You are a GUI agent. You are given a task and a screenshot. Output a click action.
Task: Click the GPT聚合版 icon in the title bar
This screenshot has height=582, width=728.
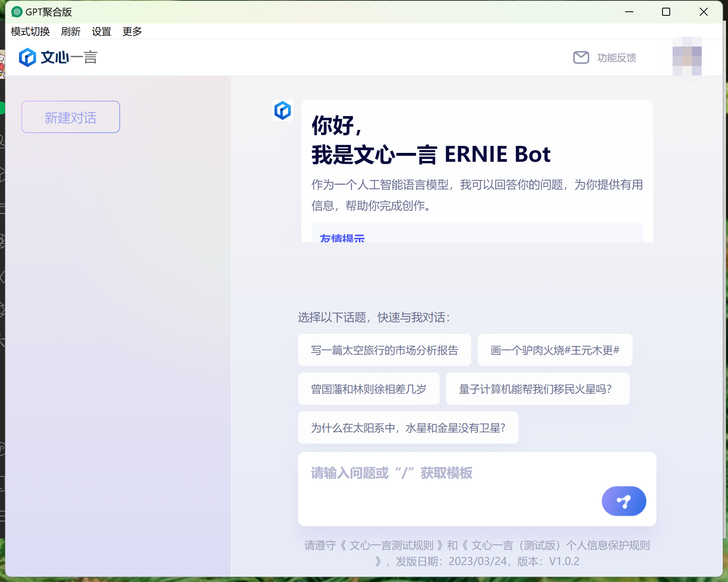16,12
